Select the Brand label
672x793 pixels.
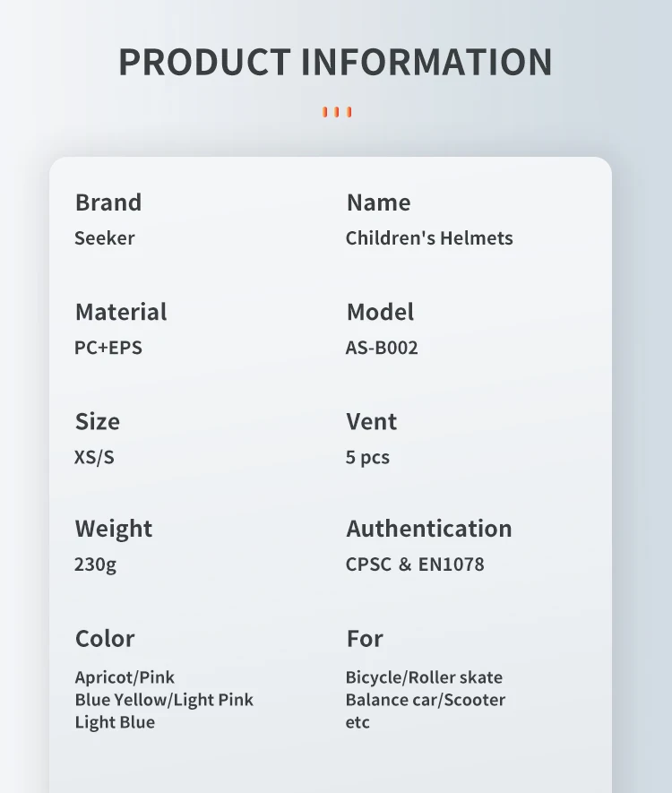108,203
